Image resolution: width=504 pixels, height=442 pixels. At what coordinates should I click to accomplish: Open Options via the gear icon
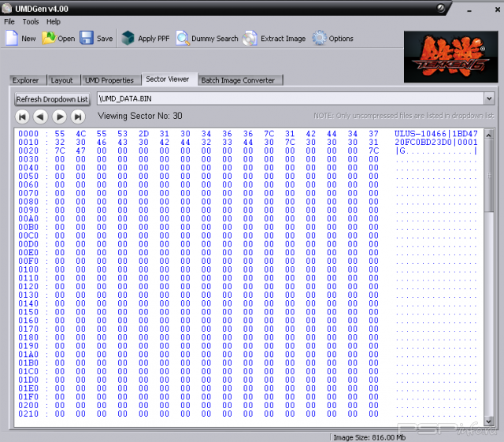pos(319,39)
